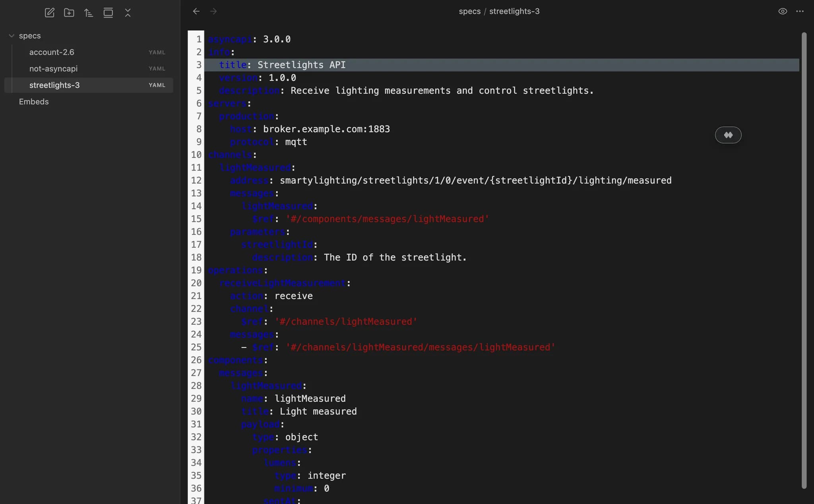The height and width of the screenshot is (504, 814).
Task: Click the auto-reveal current file icon
Action: pos(108,13)
